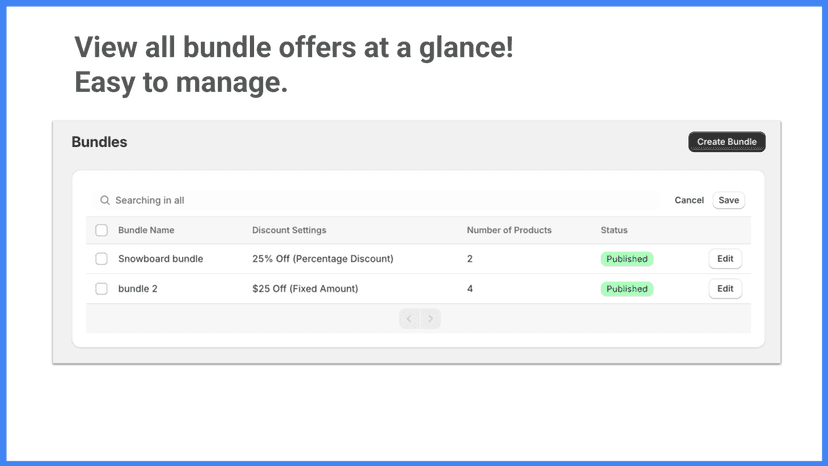Click product count '2' for Snowboard bundle
This screenshot has width=828, height=466.
469,259
